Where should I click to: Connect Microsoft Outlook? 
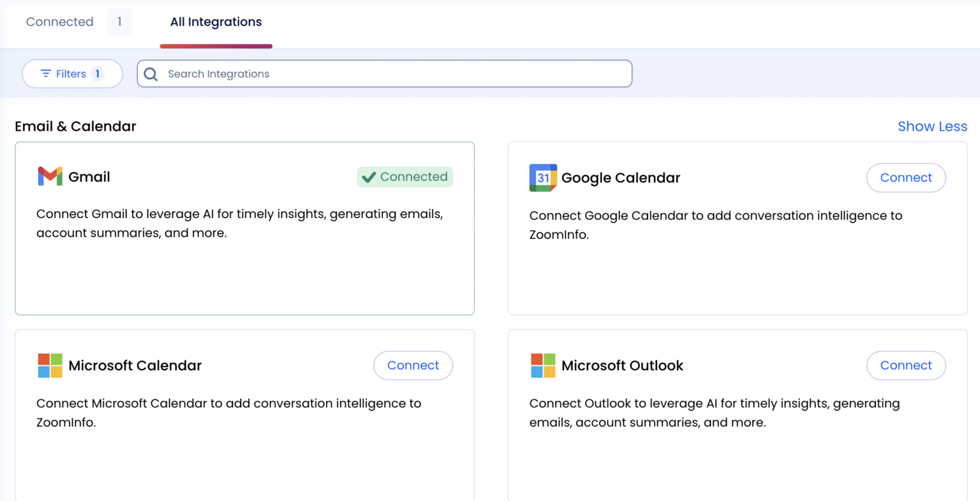(x=906, y=365)
